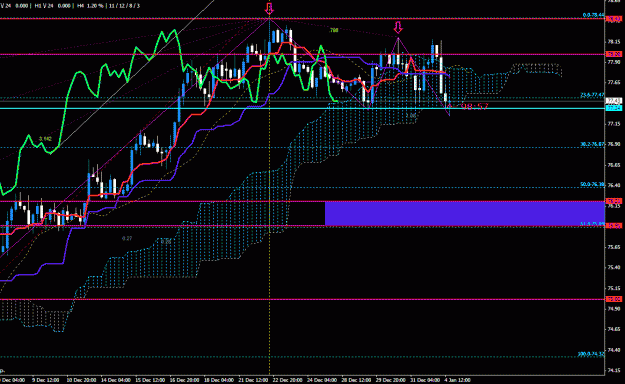Click the 22 Dec 20:00 time axis label
The width and height of the screenshot is (625, 384).
tap(287, 380)
